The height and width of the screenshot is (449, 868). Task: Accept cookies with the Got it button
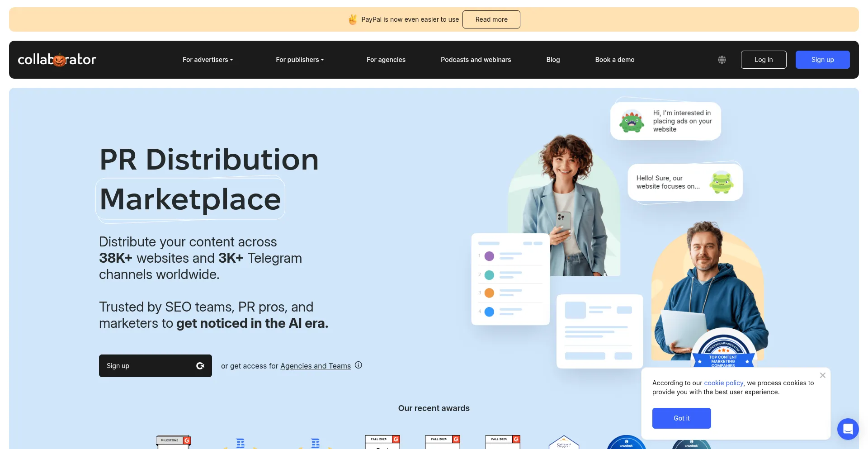tap(681, 418)
